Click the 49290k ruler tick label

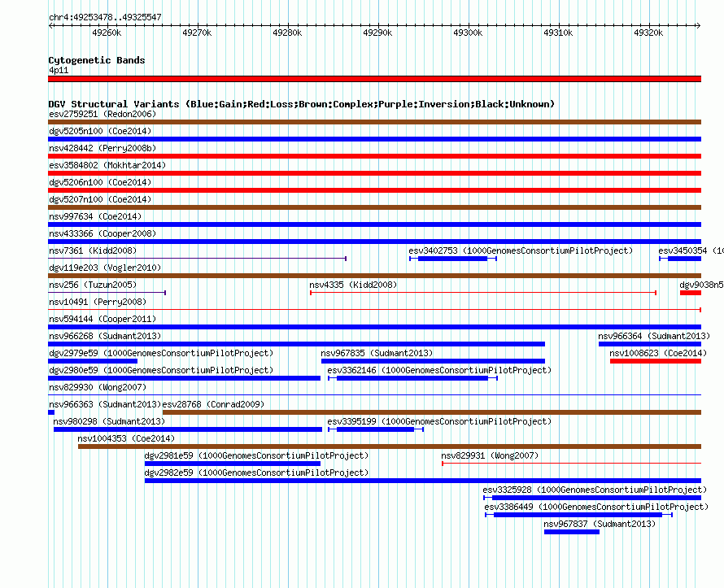point(377,33)
